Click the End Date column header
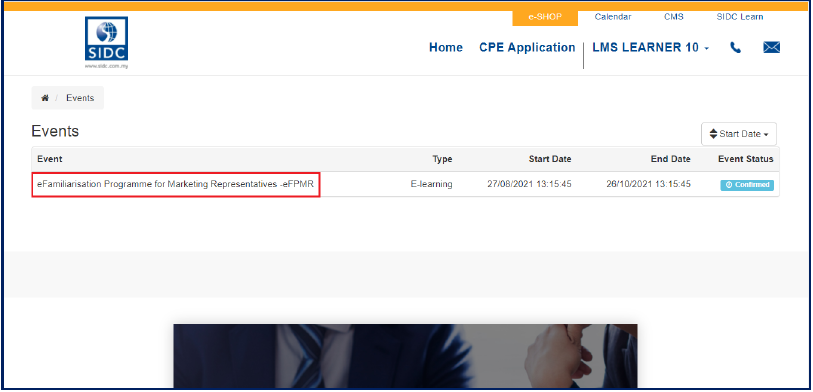The width and height of the screenshot is (813, 392). pos(670,159)
